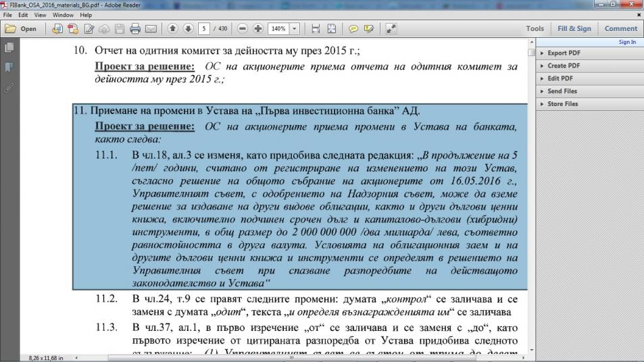Click the cloud upload icon

coord(104,29)
